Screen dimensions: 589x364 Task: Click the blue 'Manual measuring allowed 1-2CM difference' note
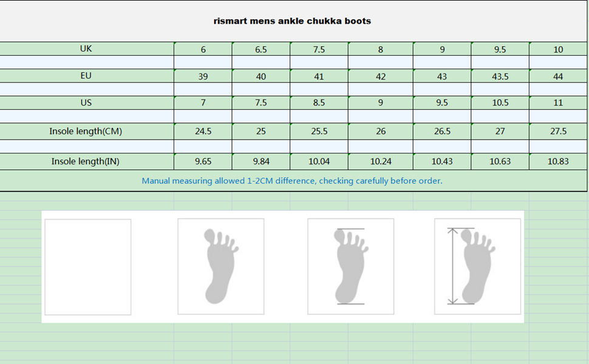[292, 181]
